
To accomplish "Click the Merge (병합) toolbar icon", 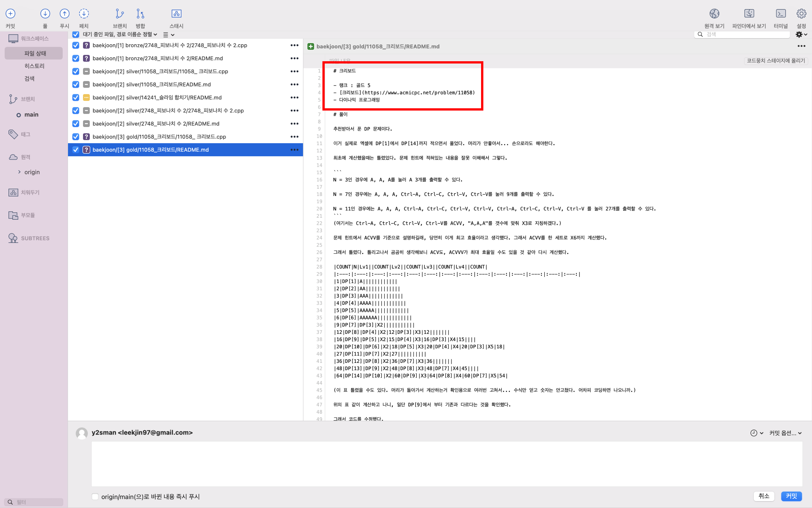I will (x=140, y=14).
